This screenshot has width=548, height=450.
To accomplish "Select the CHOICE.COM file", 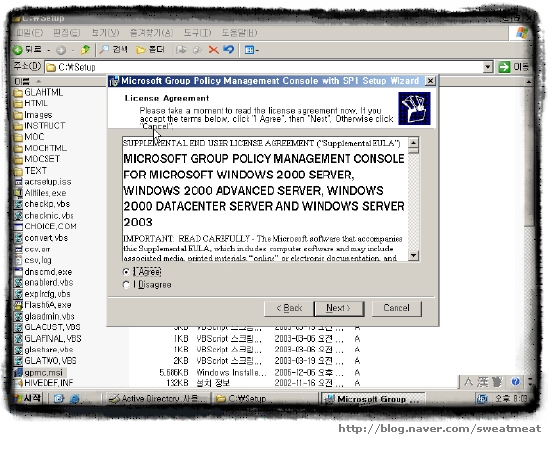I will 45,226.
